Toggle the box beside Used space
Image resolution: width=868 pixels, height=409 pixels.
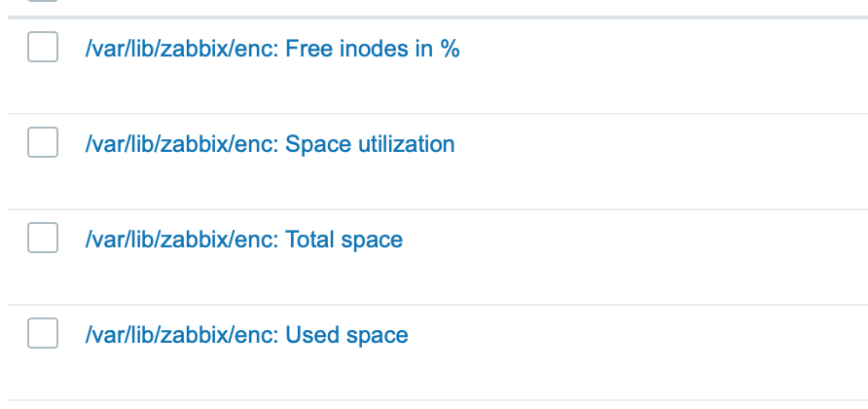pos(43,334)
